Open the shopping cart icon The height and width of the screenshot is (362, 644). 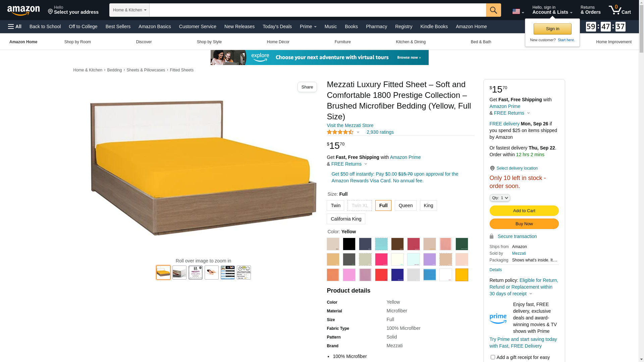point(620,10)
